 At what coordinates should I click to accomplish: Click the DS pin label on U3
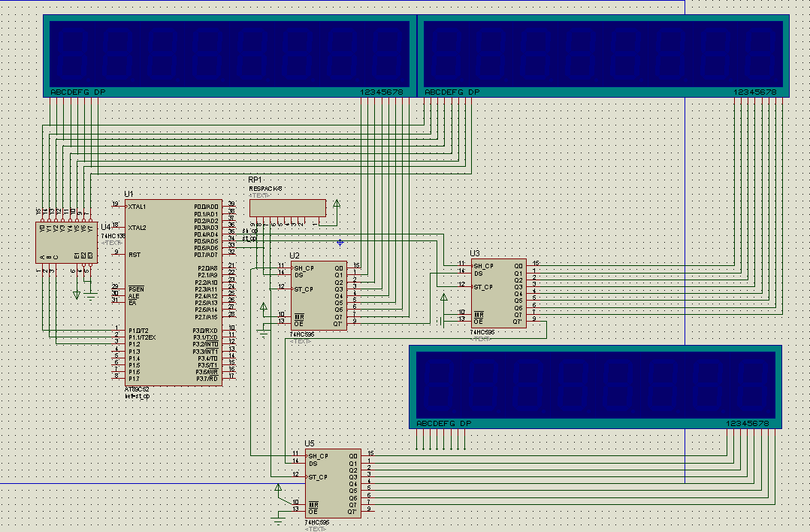[479, 274]
